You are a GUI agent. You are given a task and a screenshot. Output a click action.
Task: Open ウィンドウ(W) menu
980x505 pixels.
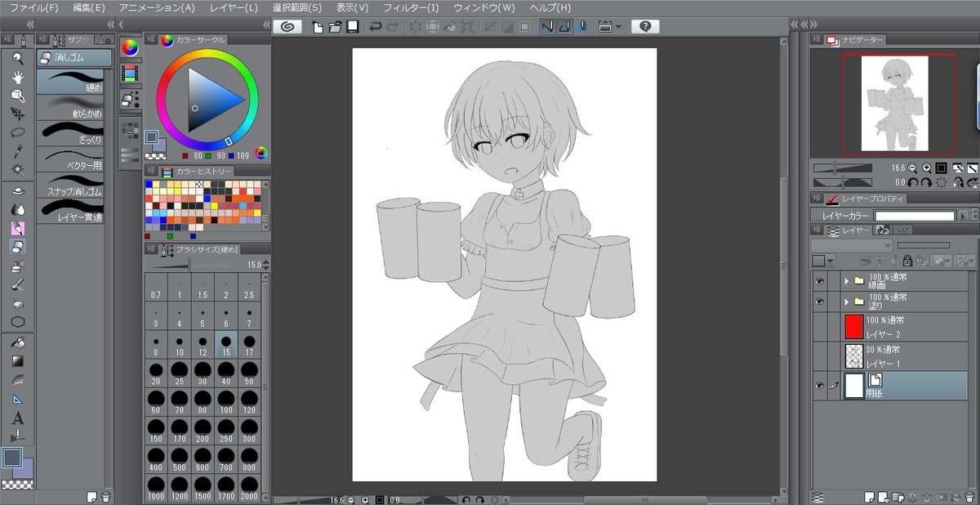click(x=483, y=7)
